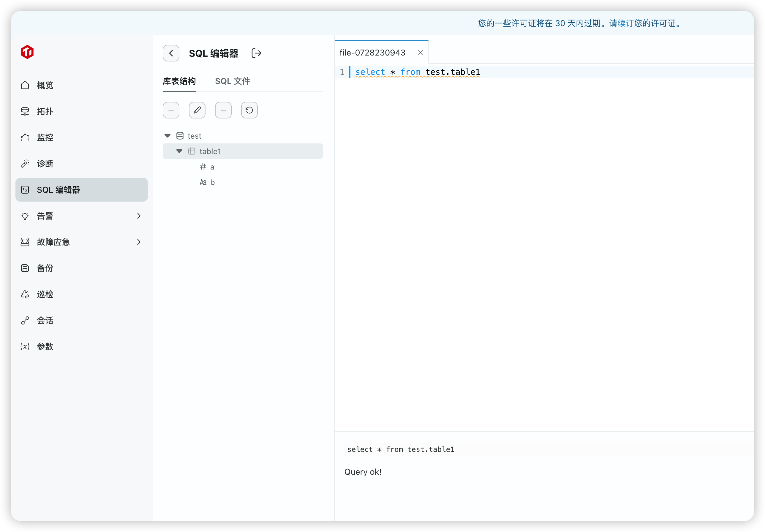Image resolution: width=765 pixels, height=532 pixels.
Task: Click the minus delete icon
Action: pyautogui.click(x=223, y=110)
